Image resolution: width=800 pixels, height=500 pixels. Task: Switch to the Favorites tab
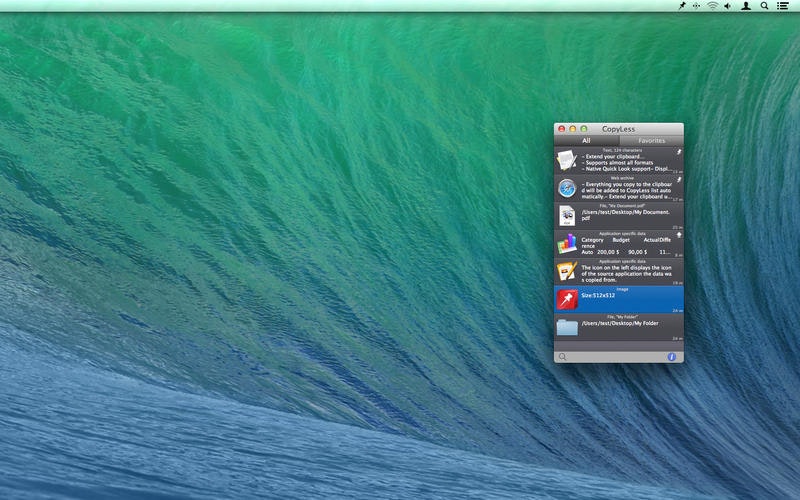coord(651,141)
